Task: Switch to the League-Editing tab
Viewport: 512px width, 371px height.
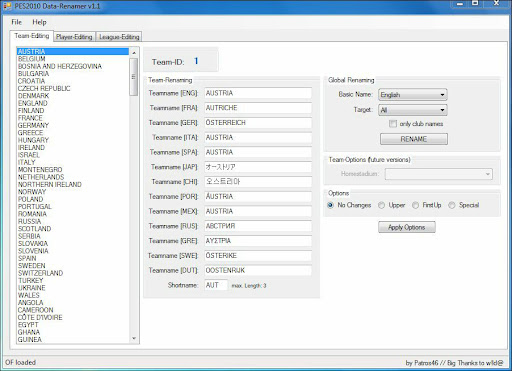Action: pos(119,37)
